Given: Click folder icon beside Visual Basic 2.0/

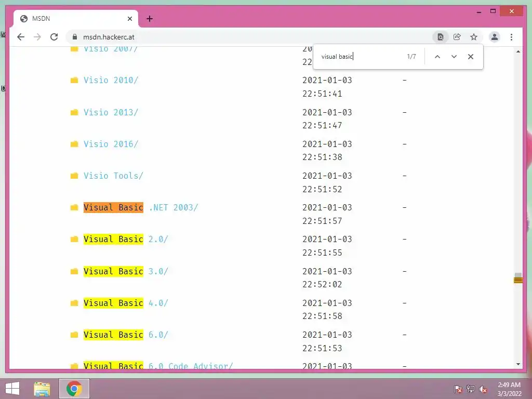Looking at the screenshot, I should pos(74,239).
